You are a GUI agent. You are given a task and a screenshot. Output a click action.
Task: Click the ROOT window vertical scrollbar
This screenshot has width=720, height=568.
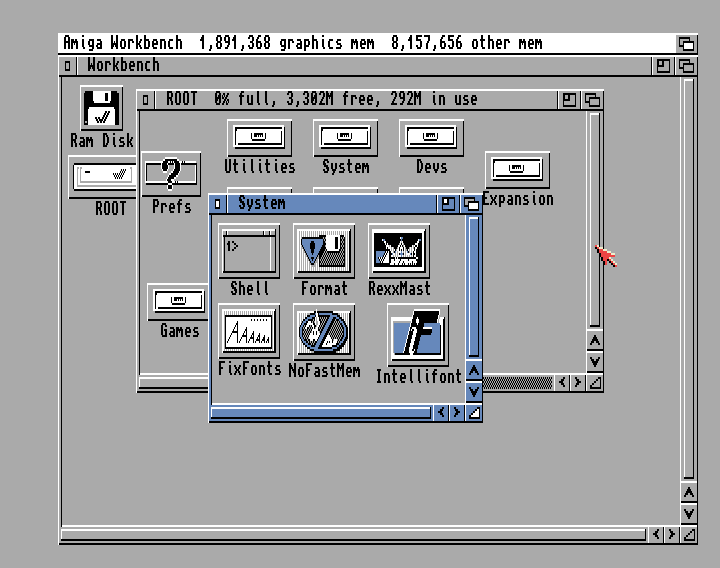pos(595,220)
